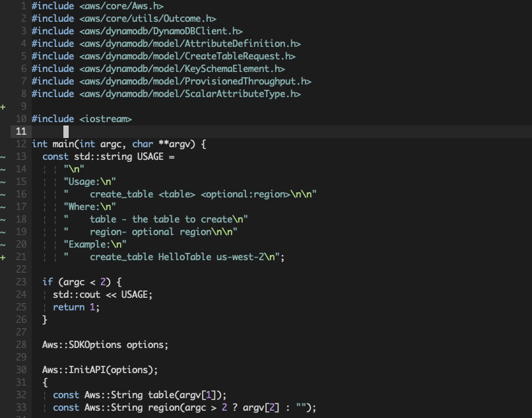The width and height of the screenshot is (532, 418).
Task: Click "table - the table to create" string
Action: 156,219
